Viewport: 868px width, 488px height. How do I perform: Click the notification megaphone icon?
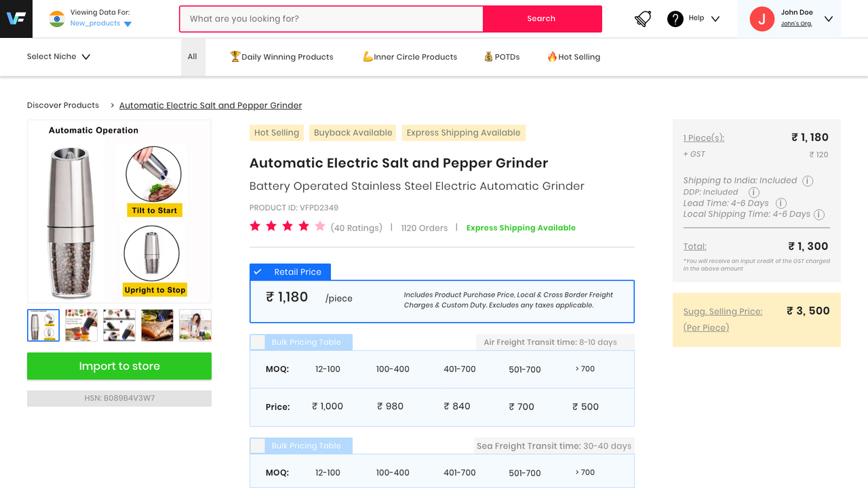(643, 19)
